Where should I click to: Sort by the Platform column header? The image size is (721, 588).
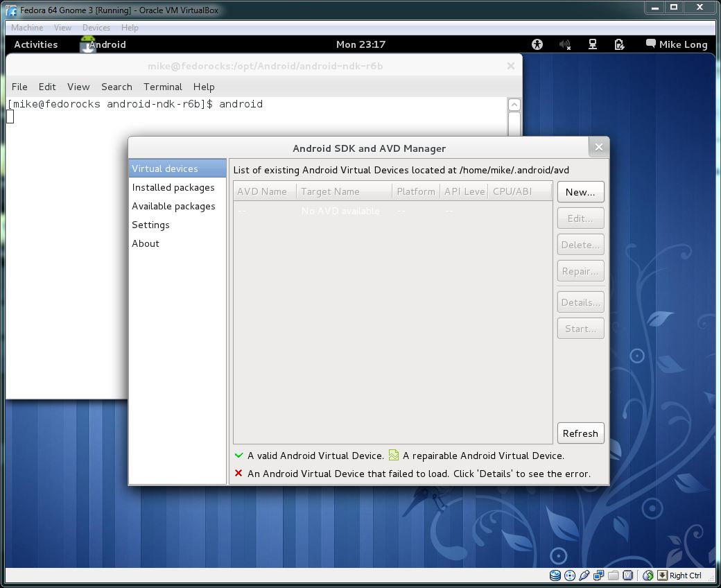pyautogui.click(x=416, y=191)
